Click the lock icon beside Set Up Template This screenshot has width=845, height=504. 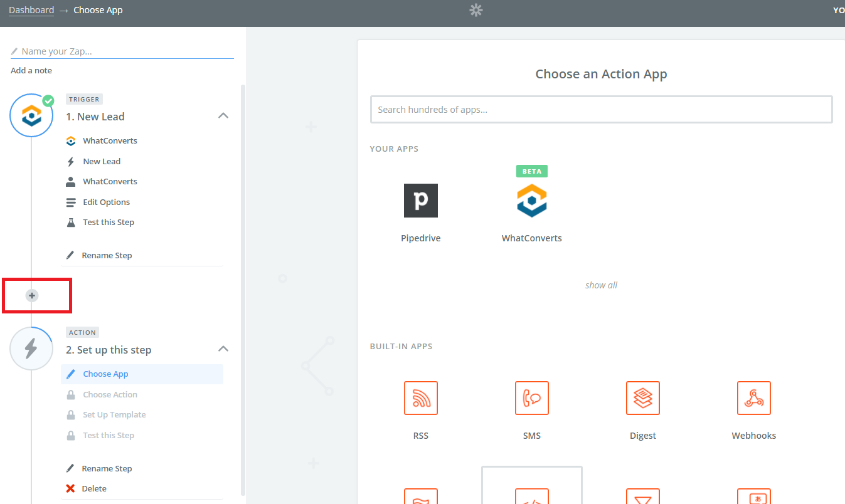[71, 414]
